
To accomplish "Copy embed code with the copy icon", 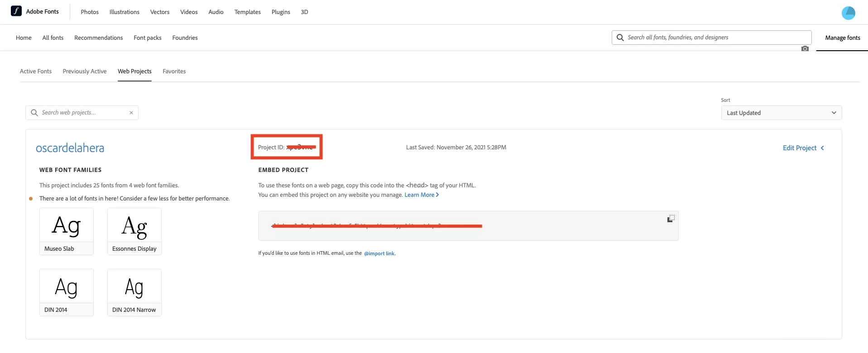I will pyautogui.click(x=671, y=219).
